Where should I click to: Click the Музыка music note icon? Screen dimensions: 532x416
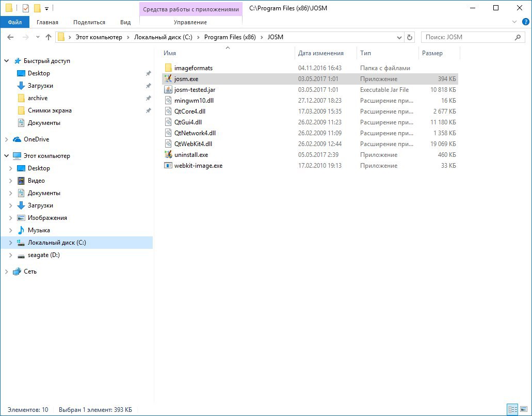coord(21,230)
